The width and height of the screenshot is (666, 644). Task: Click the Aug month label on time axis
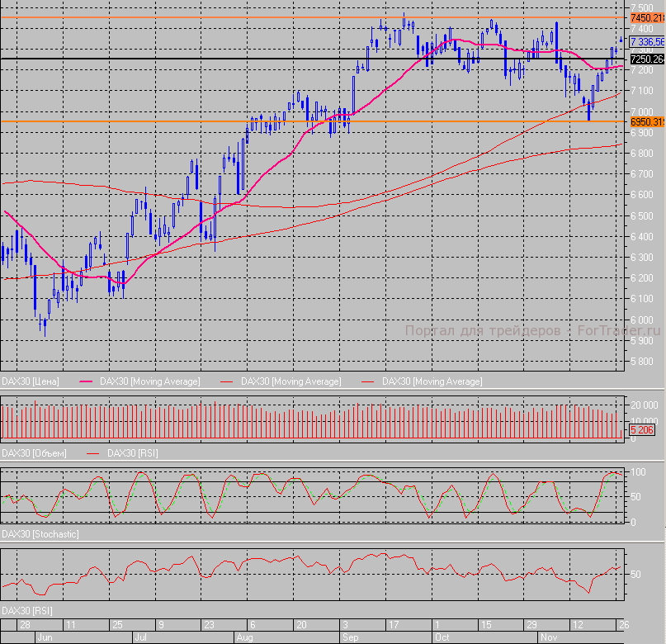[244, 638]
